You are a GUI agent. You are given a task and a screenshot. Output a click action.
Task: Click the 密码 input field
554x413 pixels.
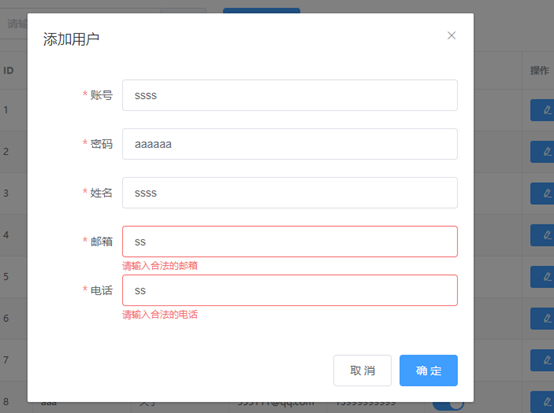[x=290, y=144]
